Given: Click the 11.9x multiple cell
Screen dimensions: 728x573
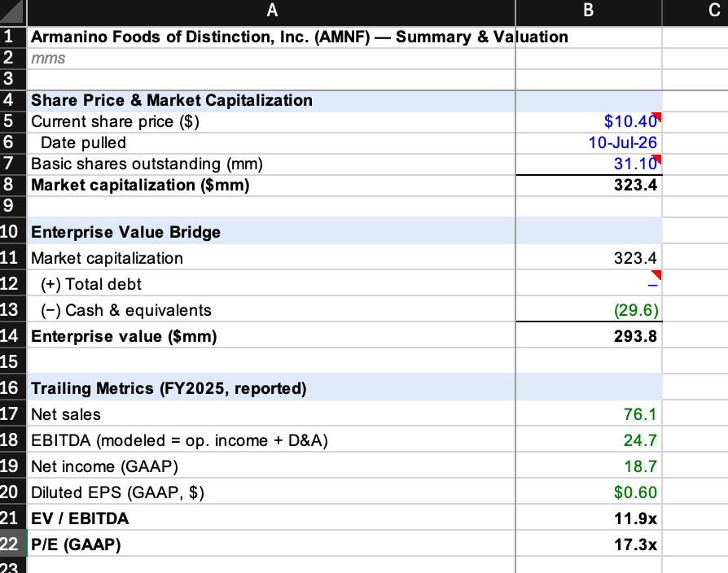Looking at the screenshot, I should click(x=589, y=518).
